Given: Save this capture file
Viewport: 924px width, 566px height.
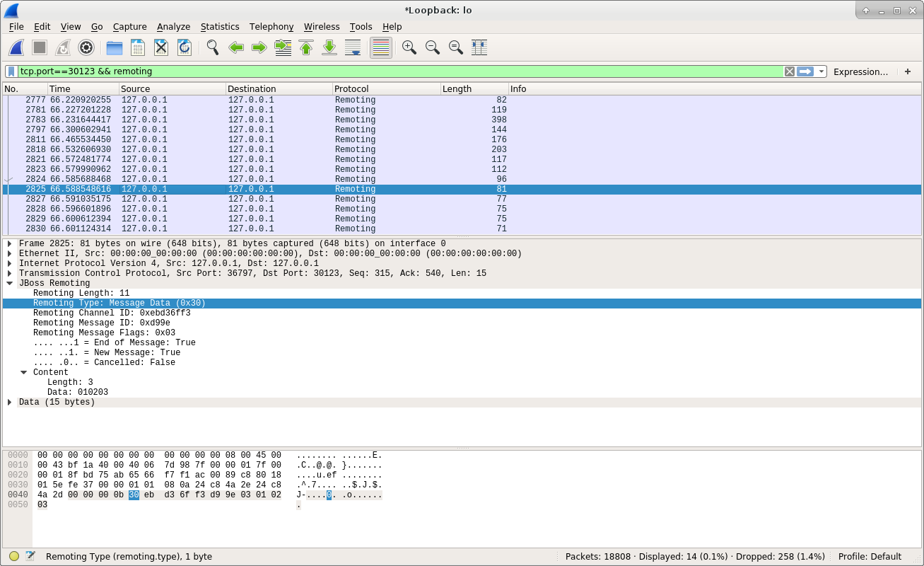Looking at the screenshot, I should pos(138,47).
